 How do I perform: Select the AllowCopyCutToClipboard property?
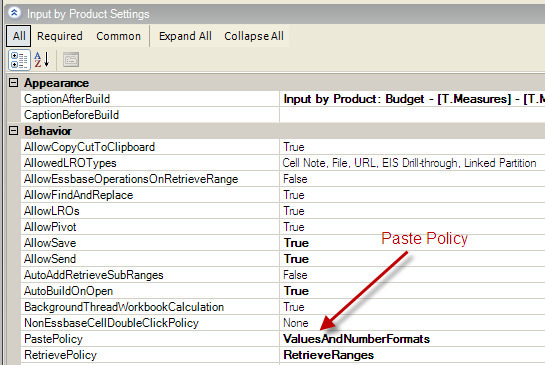150,147
